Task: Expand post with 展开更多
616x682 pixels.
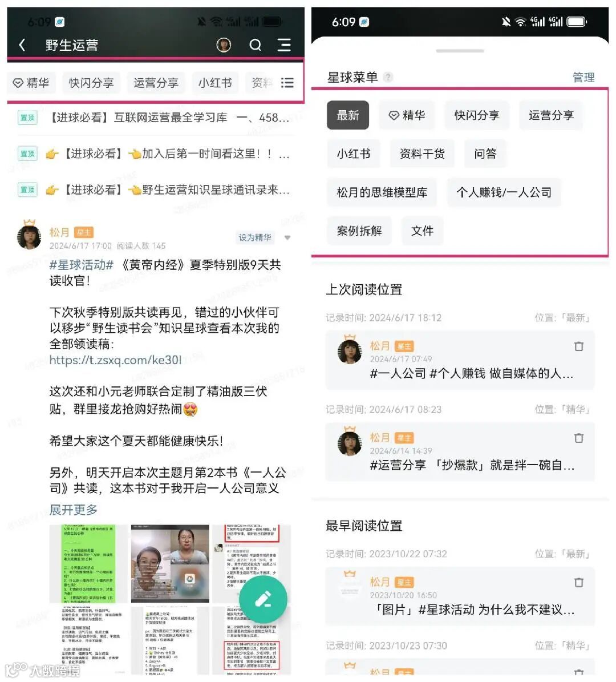Action: [x=74, y=509]
